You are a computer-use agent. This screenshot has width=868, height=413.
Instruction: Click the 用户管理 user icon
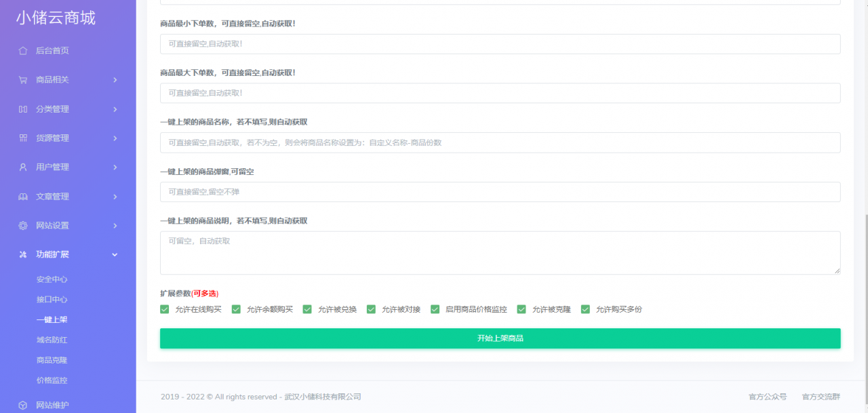coord(24,167)
